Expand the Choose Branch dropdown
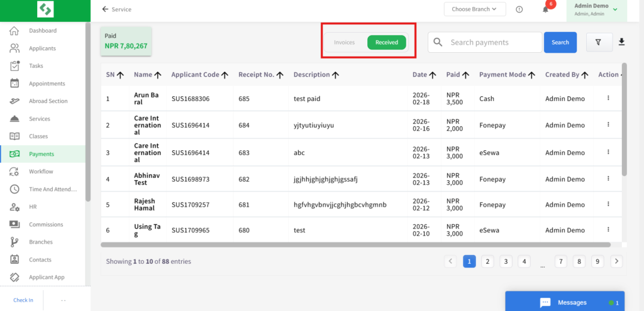 point(474,9)
